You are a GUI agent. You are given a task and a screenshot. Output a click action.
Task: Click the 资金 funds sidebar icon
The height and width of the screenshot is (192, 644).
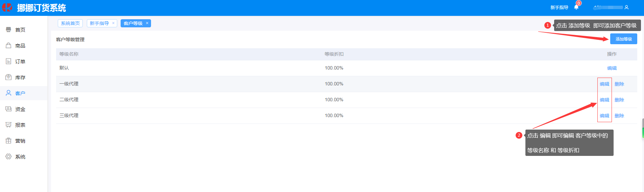tap(8, 109)
